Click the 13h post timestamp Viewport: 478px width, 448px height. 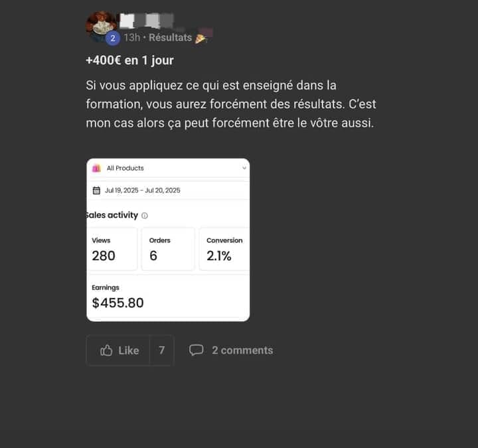pos(131,37)
